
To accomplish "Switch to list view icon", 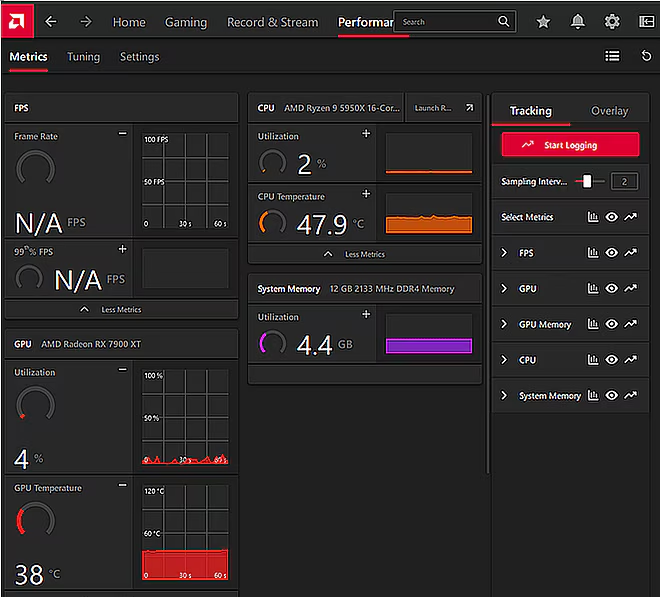I will coord(612,56).
